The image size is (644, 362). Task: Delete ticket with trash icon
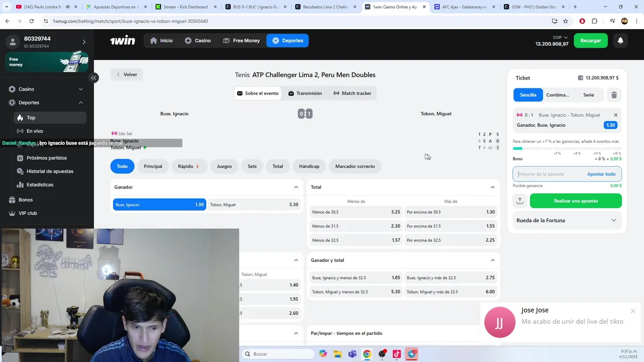[614, 95]
